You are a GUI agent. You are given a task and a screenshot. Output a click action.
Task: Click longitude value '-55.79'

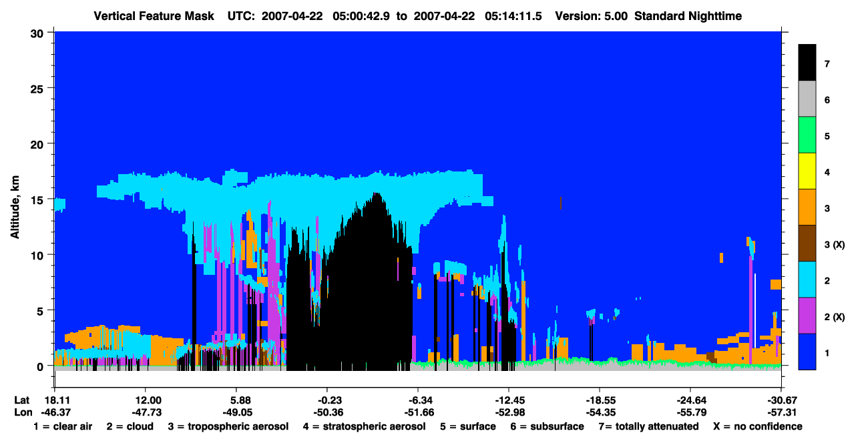pyautogui.click(x=690, y=412)
